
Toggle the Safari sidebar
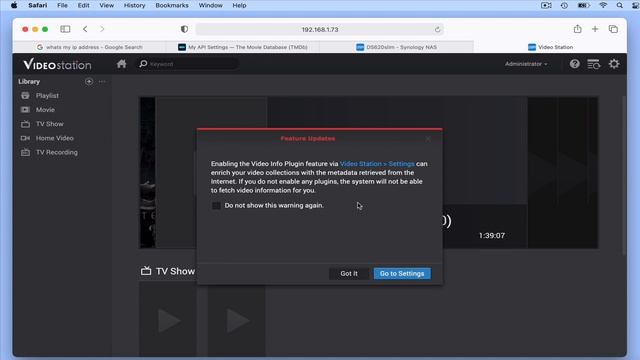point(65,29)
